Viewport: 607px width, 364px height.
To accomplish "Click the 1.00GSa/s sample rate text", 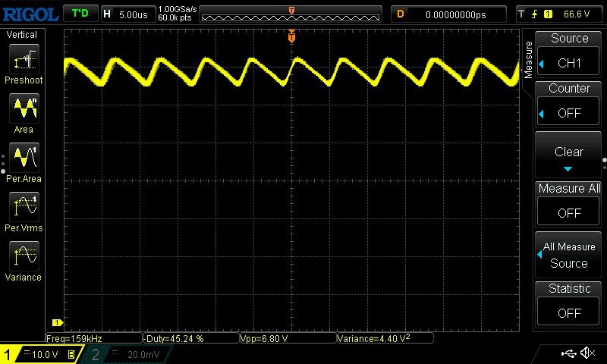I will [x=178, y=9].
